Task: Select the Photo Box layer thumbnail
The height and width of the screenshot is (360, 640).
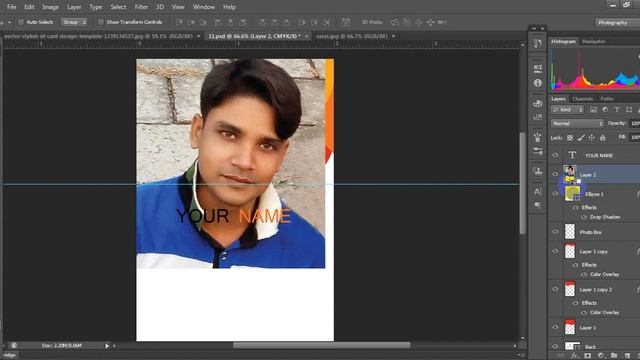Action: [x=570, y=232]
